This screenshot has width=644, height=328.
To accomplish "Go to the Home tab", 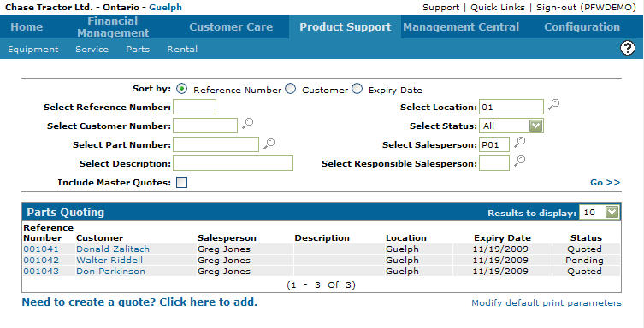I will (x=27, y=27).
